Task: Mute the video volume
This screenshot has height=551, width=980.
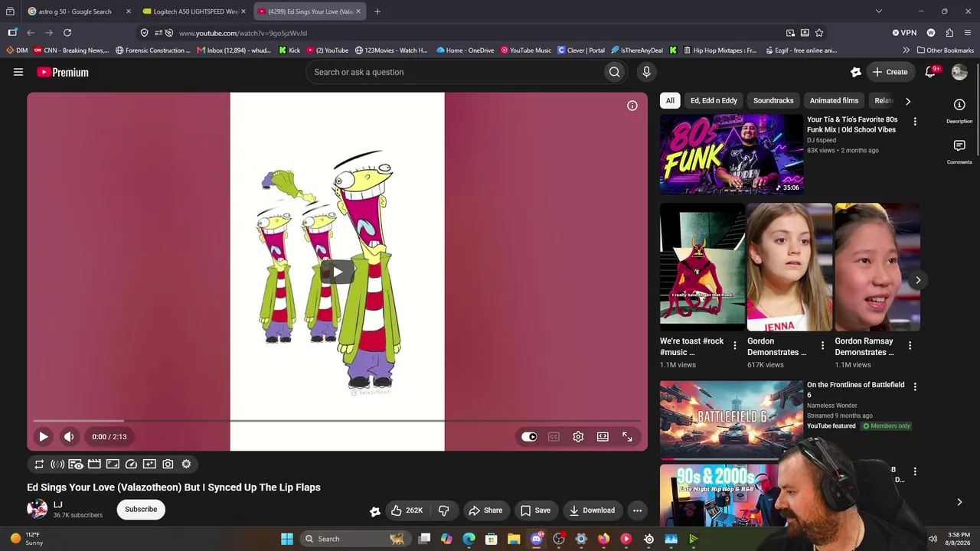Action: tap(69, 437)
